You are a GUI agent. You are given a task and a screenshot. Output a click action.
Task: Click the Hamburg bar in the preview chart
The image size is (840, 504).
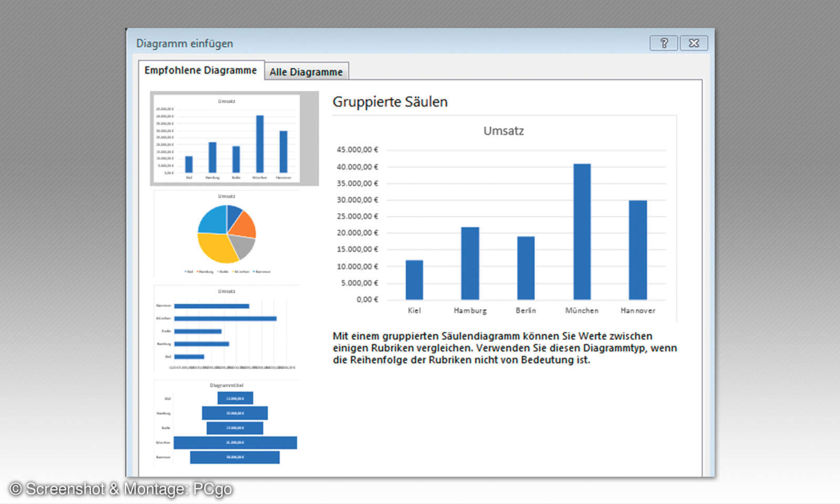click(470, 262)
